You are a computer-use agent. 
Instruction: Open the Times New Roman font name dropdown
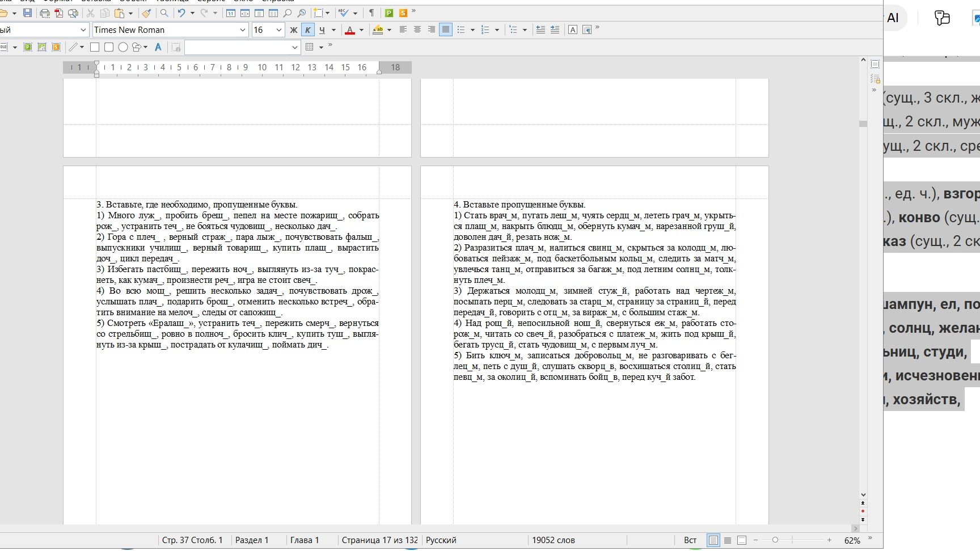pyautogui.click(x=243, y=30)
